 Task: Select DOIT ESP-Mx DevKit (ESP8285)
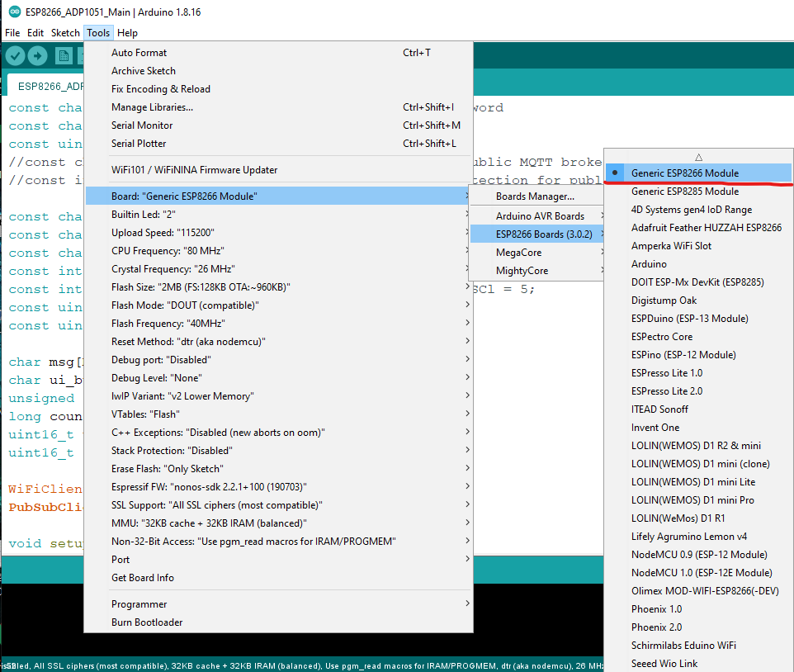click(699, 282)
